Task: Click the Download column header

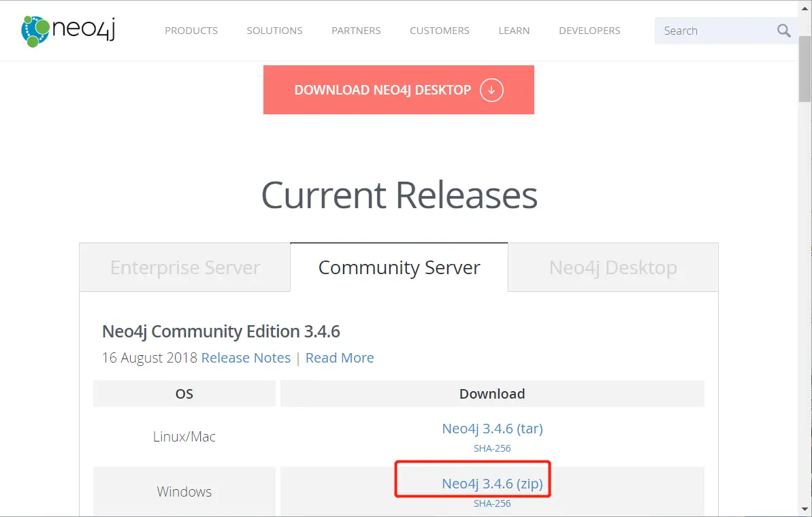Action: coord(492,394)
